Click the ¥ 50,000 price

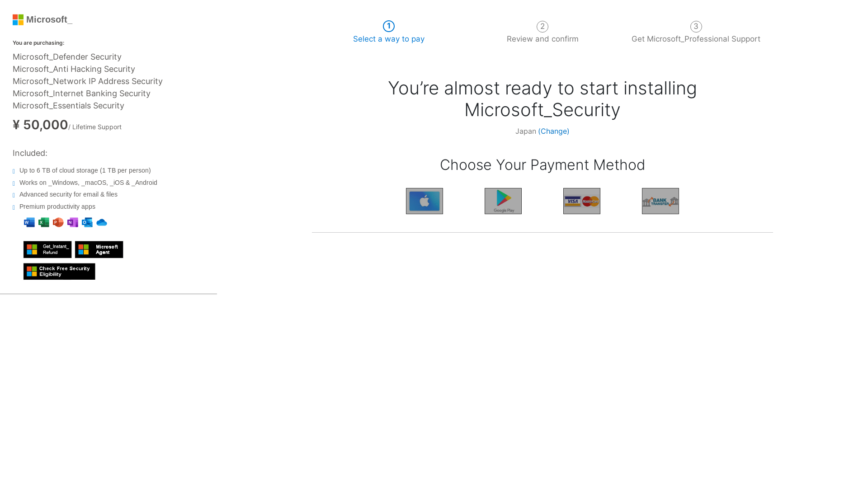(40, 125)
